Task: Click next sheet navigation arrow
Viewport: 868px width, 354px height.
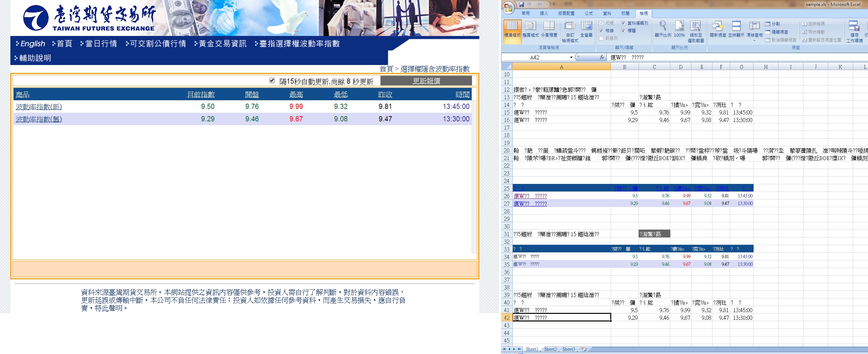Action: 515,349
